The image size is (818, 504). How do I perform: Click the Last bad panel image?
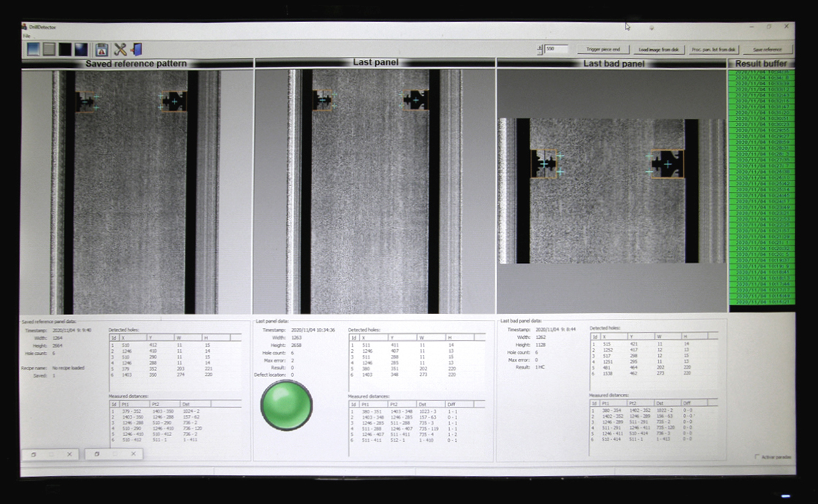[x=611, y=191]
